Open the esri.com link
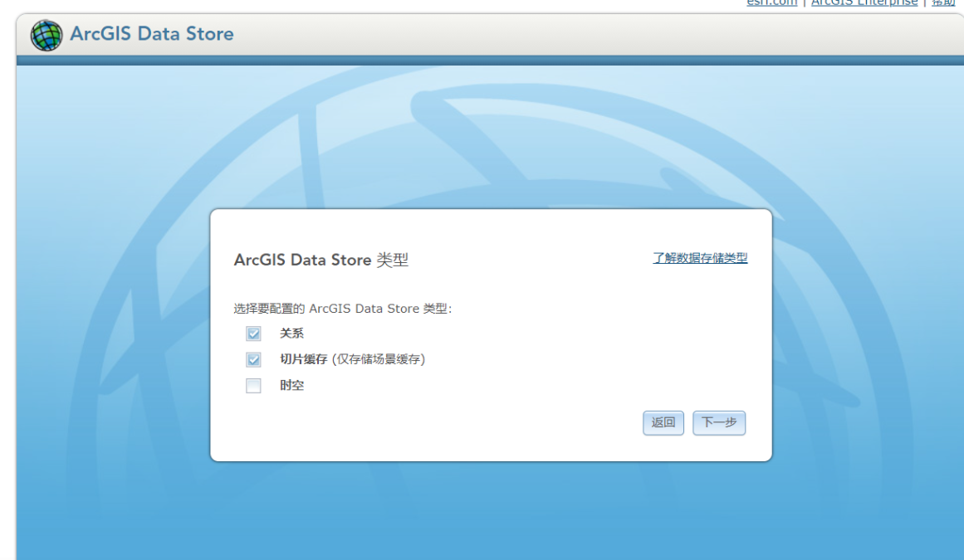964x560 pixels. tap(771, 2)
